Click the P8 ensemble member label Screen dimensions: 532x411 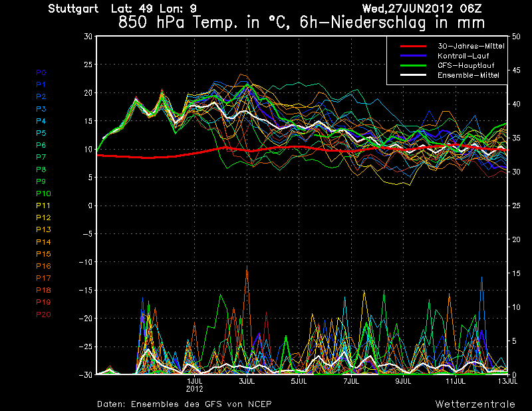click(x=41, y=170)
